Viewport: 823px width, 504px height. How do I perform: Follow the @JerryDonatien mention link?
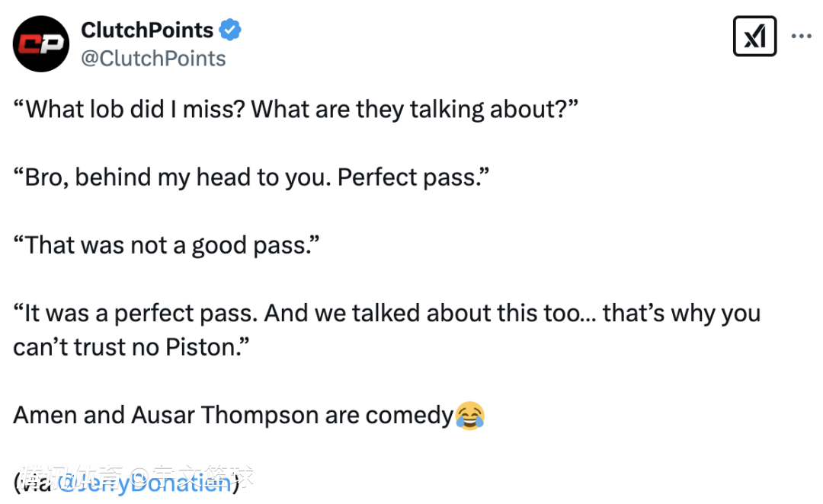pos(145,481)
